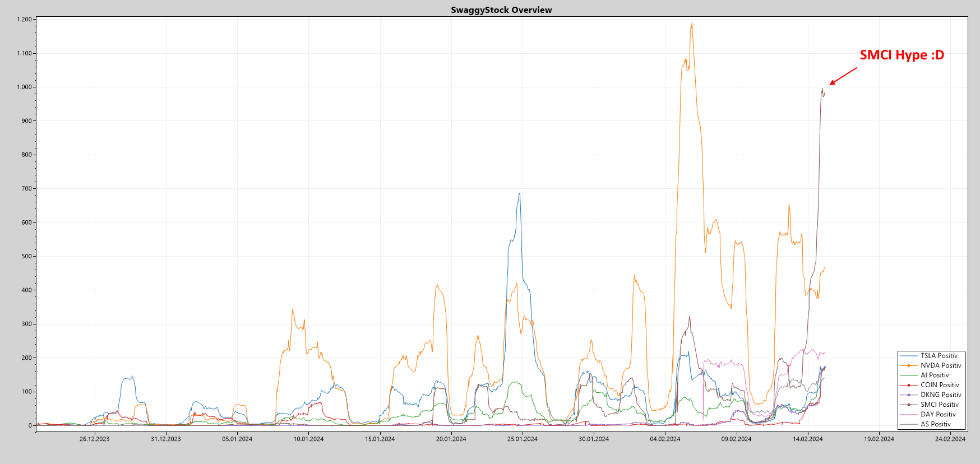980x464 pixels.
Task: Click the DKNG Positiv legend entry
Action: pyautogui.click(x=931, y=395)
